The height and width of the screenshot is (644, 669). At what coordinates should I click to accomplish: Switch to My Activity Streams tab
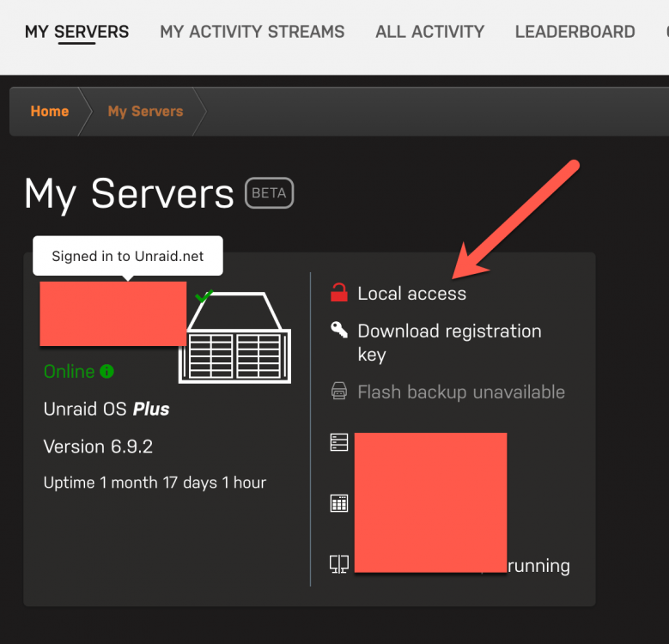coord(252,32)
